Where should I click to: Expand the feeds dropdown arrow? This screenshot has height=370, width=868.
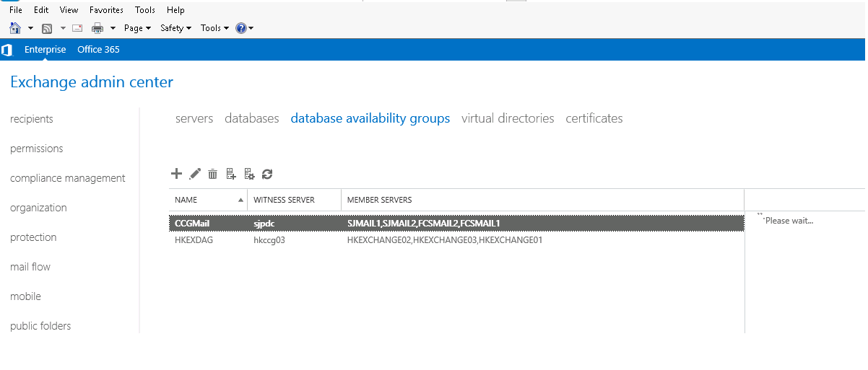(x=63, y=28)
